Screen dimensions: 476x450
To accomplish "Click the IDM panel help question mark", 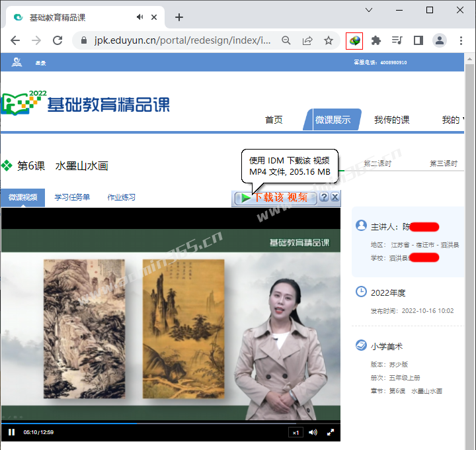I will coord(324,197).
